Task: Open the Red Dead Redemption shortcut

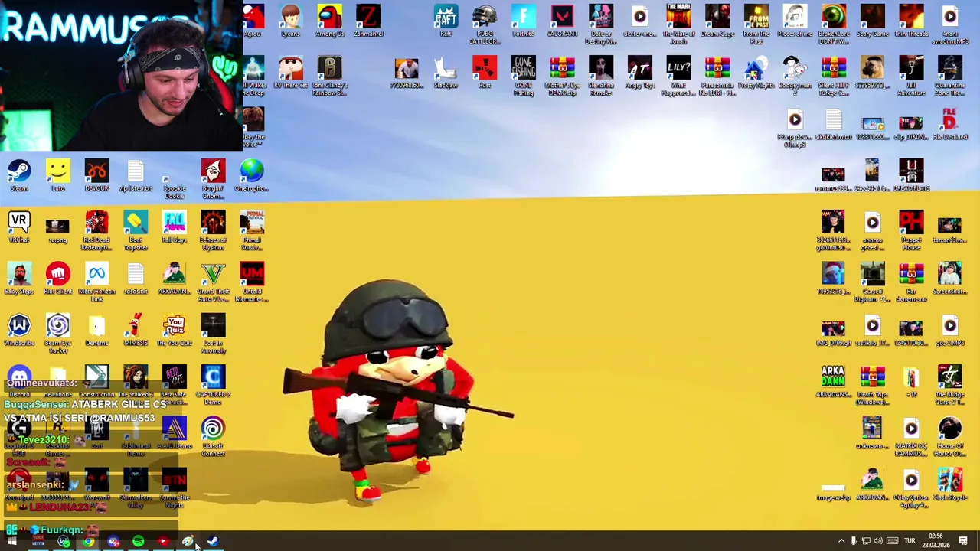Action: (x=96, y=231)
